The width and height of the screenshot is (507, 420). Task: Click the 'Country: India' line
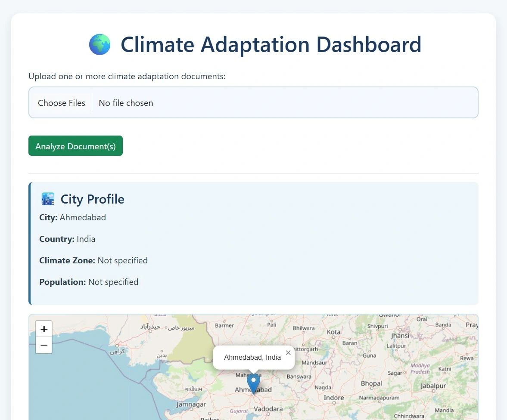[x=67, y=239]
